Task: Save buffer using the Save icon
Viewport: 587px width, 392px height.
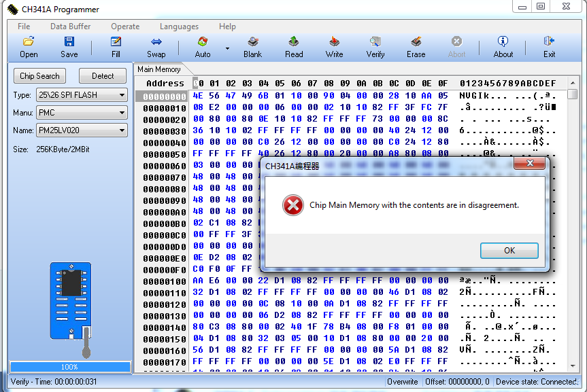Action: (x=69, y=47)
